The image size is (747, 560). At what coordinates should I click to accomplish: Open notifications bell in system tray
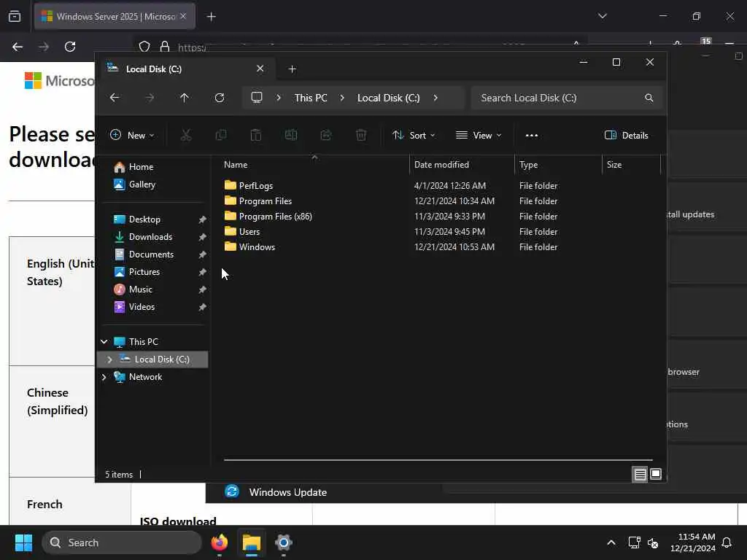727,542
